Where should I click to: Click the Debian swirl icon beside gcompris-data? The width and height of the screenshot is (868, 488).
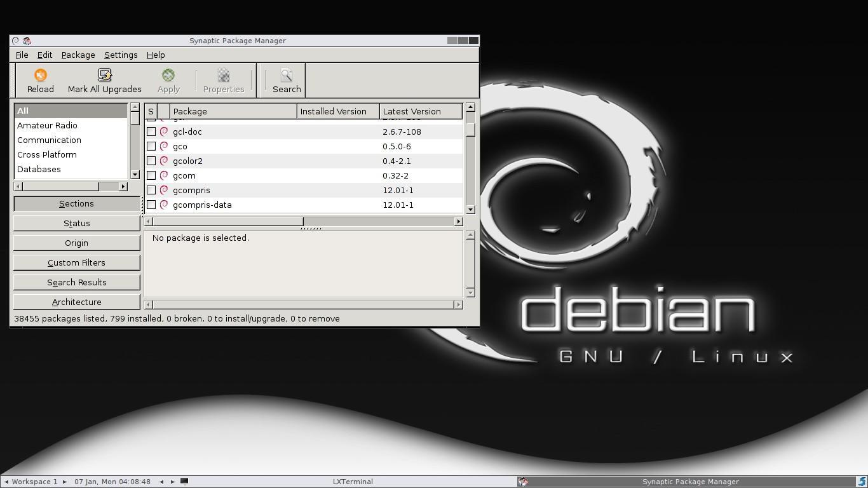pyautogui.click(x=164, y=205)
